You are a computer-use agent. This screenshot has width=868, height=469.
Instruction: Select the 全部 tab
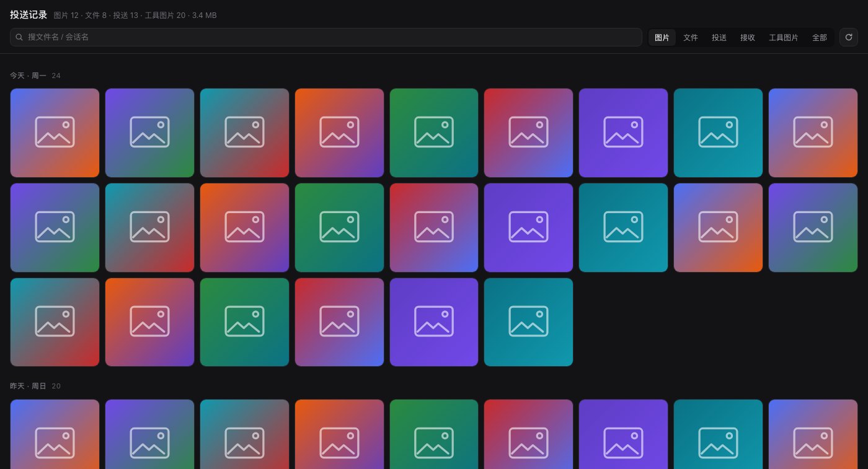coord(820,38)
